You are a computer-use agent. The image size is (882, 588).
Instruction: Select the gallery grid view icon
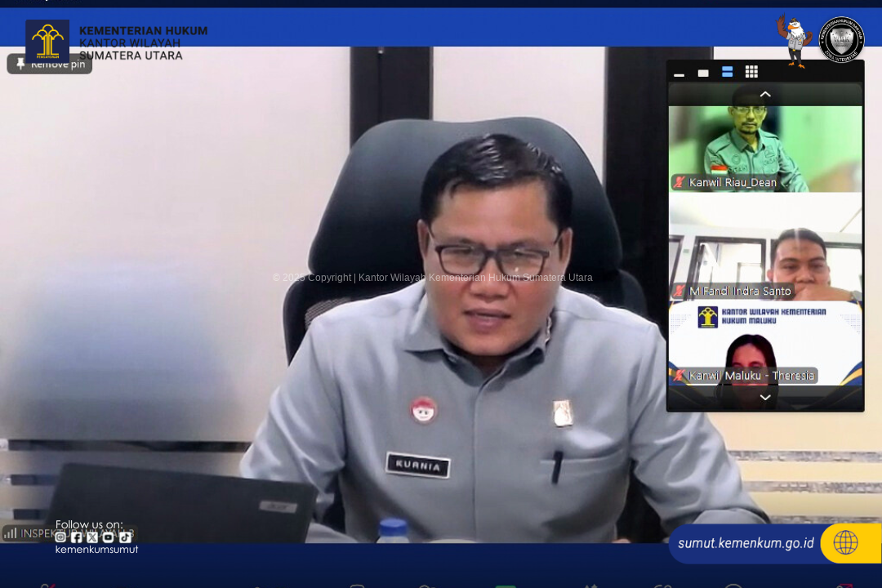point(751,72)
